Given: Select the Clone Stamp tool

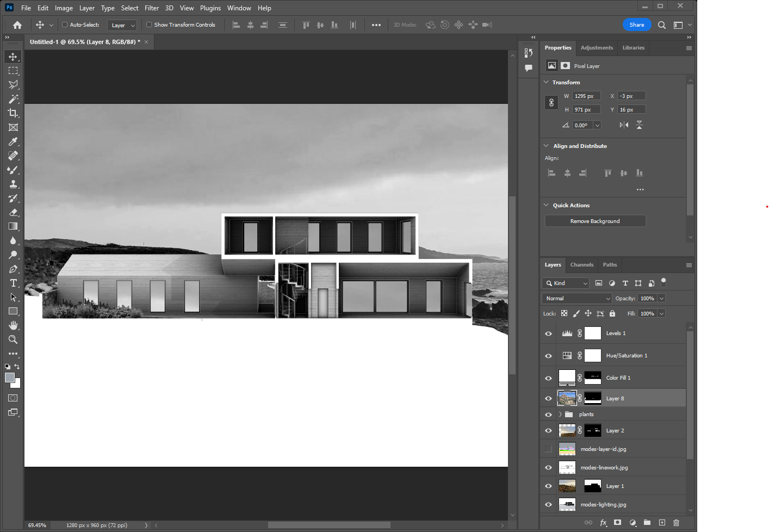Looking at the screenshot, I should [x=13, y=184].
